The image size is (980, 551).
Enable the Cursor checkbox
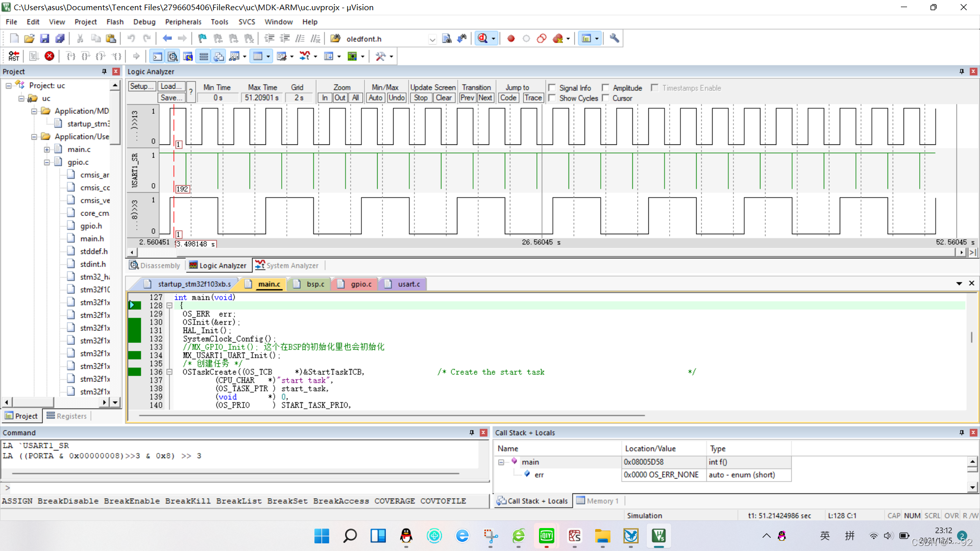(x=605, y=98)
